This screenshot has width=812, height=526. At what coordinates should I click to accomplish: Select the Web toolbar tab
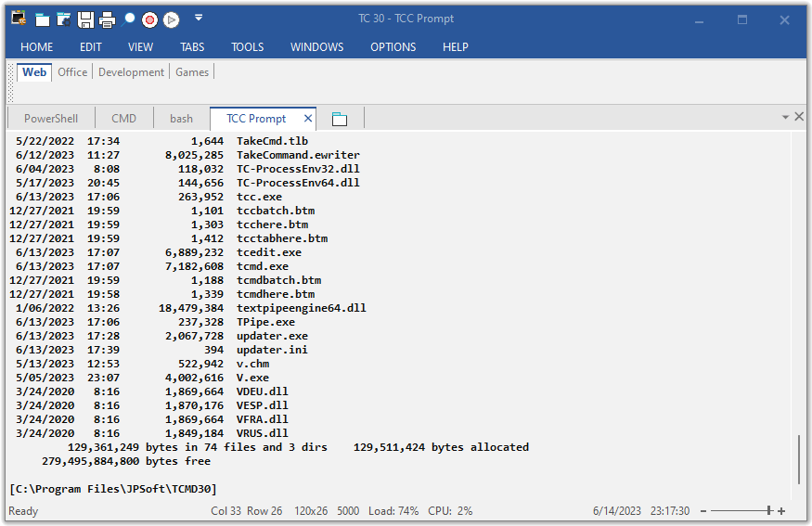coord(34,72)
